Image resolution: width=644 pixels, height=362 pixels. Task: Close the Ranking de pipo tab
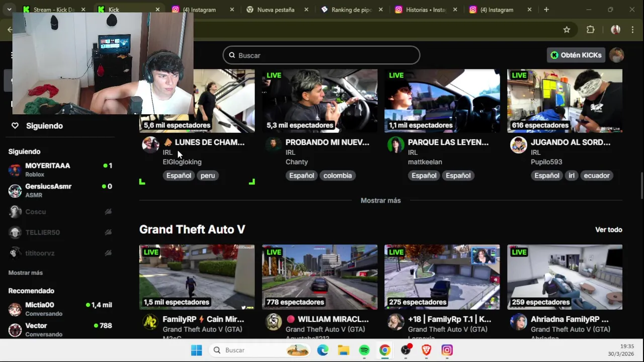[381, 10]
